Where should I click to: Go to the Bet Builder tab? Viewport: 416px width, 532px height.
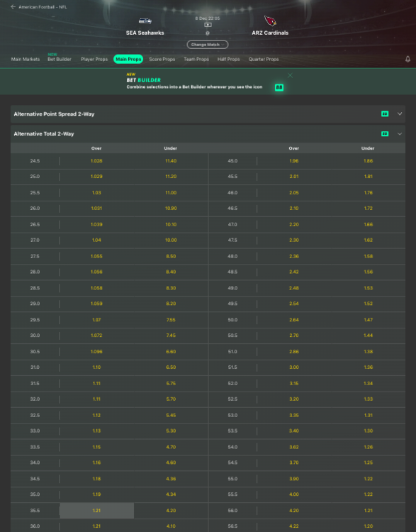coord(60,59)
